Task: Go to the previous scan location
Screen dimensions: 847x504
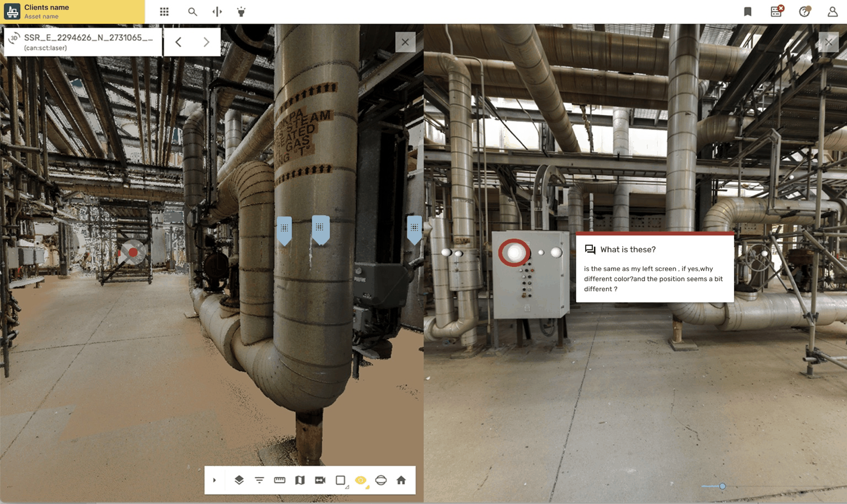Action: (x=178, y=42)
